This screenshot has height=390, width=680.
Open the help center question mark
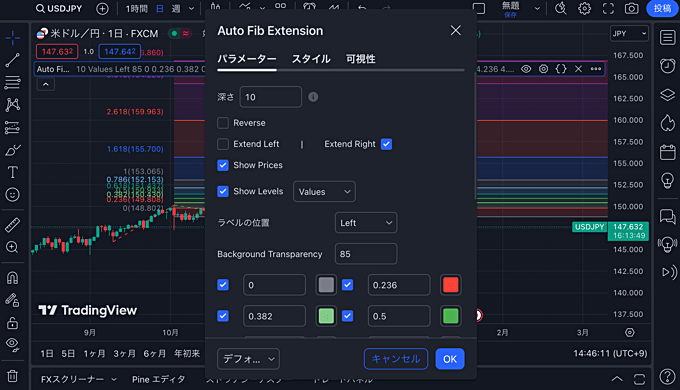pyautogui.click(x=667, y=377)
